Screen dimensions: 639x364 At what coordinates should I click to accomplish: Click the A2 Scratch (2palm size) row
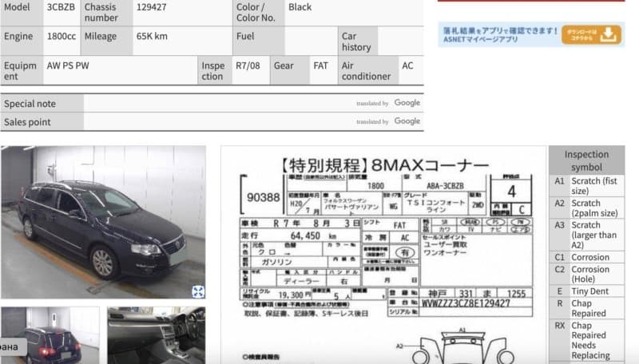[586, 208]
